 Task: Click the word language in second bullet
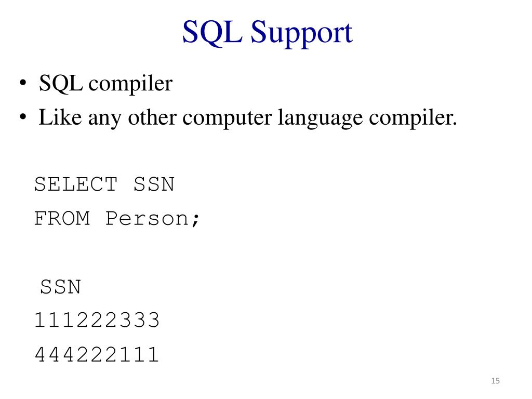pyautogui.click(x=320, y=119)
